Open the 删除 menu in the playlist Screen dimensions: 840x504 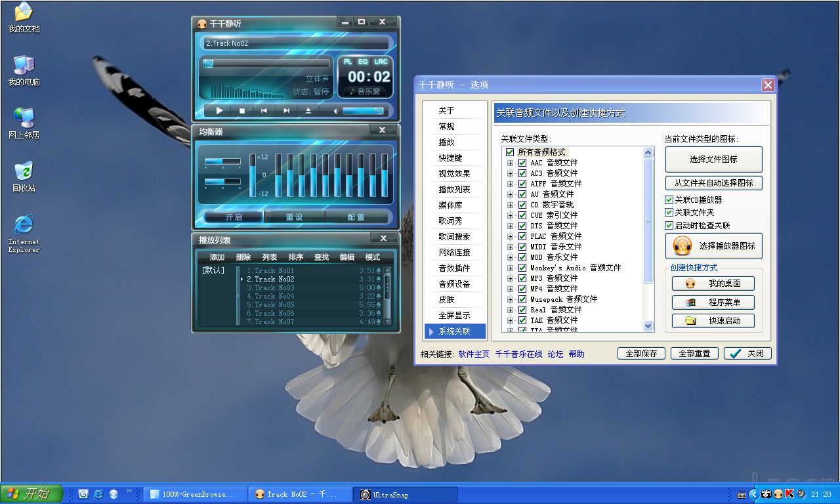tap(243, 257)
